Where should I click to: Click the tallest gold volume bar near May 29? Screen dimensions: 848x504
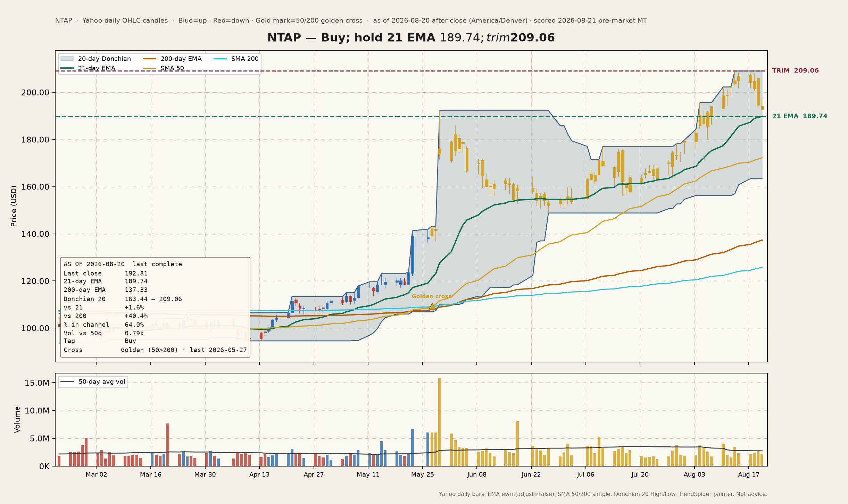click(x=440, y=422)
